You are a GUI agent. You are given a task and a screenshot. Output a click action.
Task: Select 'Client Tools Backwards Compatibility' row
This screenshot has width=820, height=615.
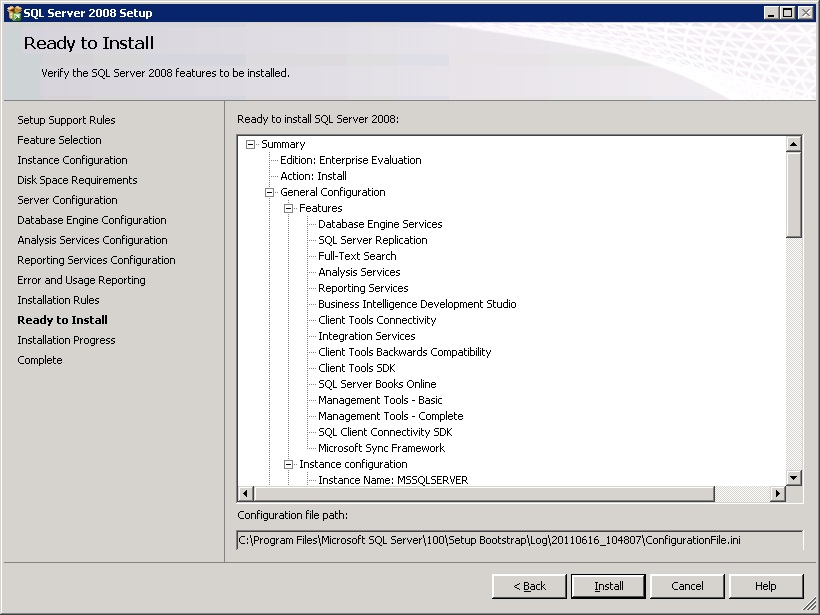click(405, 352)
